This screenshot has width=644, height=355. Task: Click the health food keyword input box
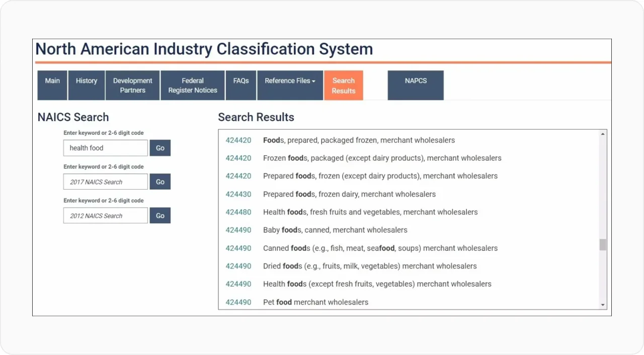(x=105, y=148)
